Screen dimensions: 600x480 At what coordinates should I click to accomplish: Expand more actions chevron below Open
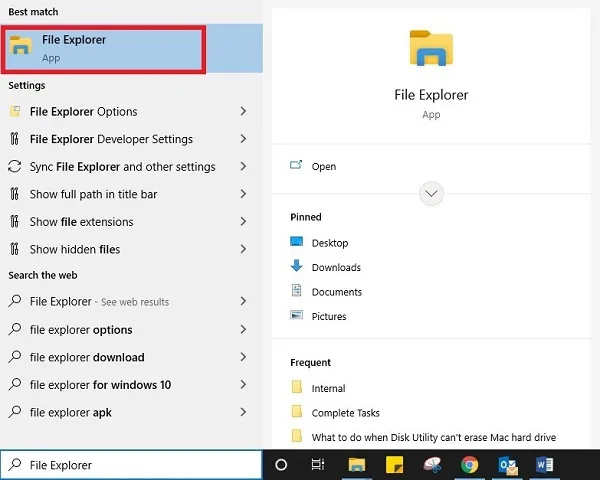(x=431, y=194)
